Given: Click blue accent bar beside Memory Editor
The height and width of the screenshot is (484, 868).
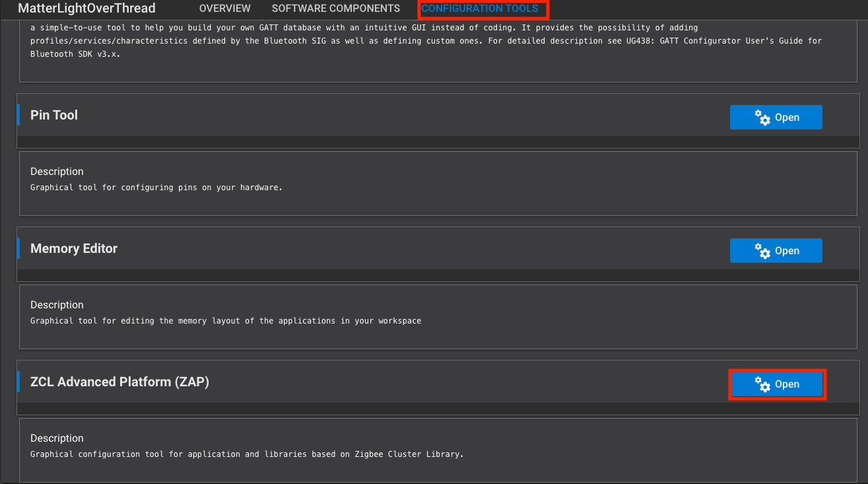Looking at the screenshot, I should [x=18, y=248].
